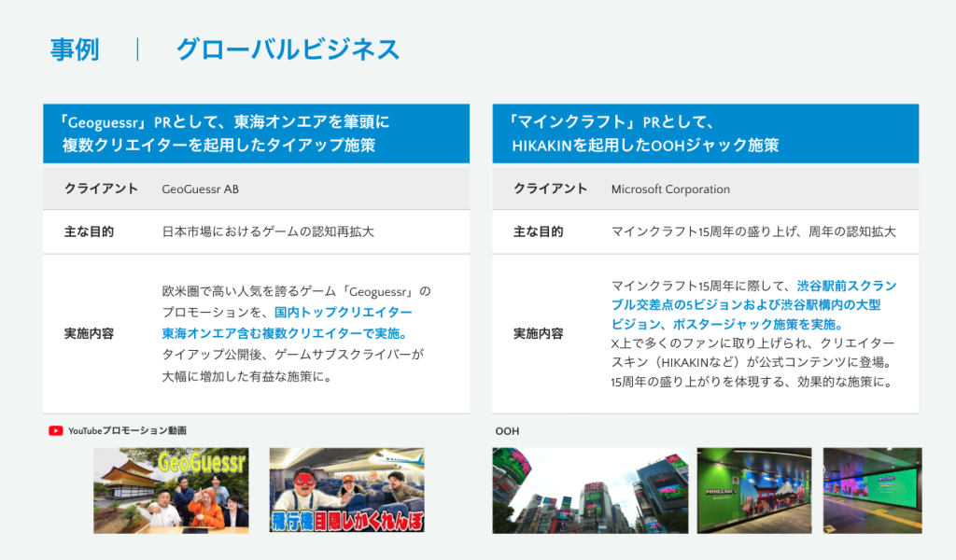Click 実施内容 label in the Geoguessr table
This screenshot has width=956, height=560.
89,334
